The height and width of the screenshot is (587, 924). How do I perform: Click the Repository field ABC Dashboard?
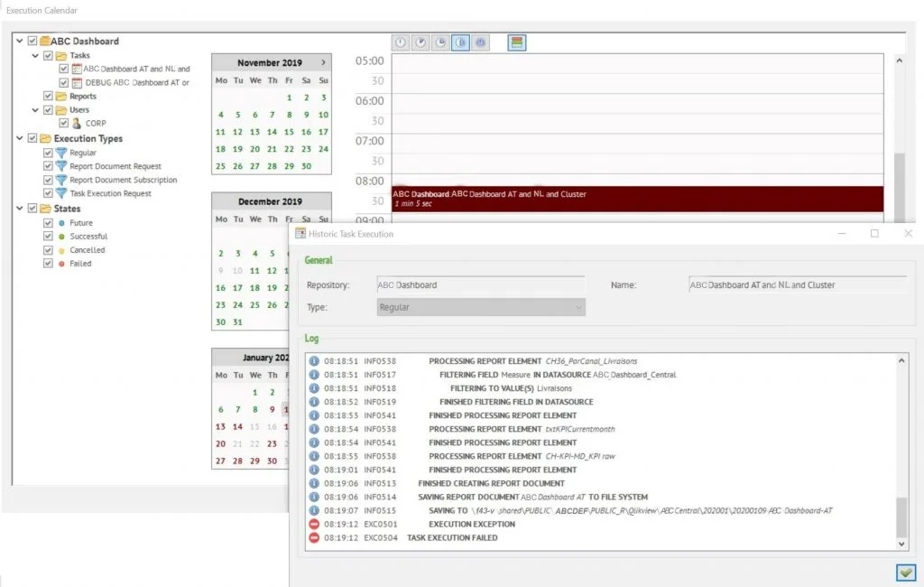[x=481, y=285]
